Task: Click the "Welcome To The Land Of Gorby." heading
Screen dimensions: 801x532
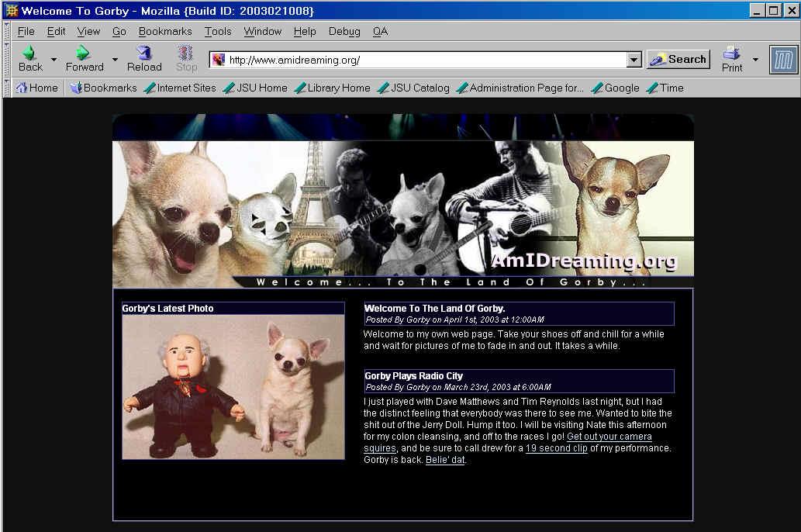Action: point(435,309)
